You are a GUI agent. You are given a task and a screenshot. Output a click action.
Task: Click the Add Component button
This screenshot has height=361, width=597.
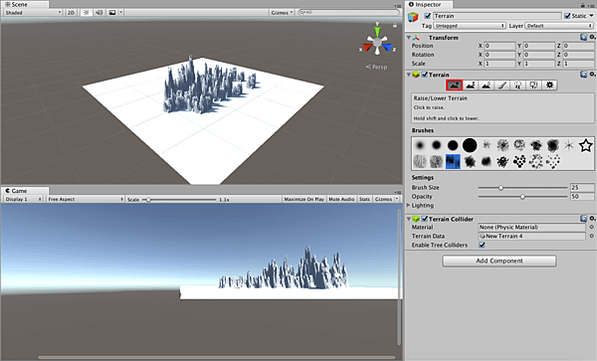click(x=499, y=261)
